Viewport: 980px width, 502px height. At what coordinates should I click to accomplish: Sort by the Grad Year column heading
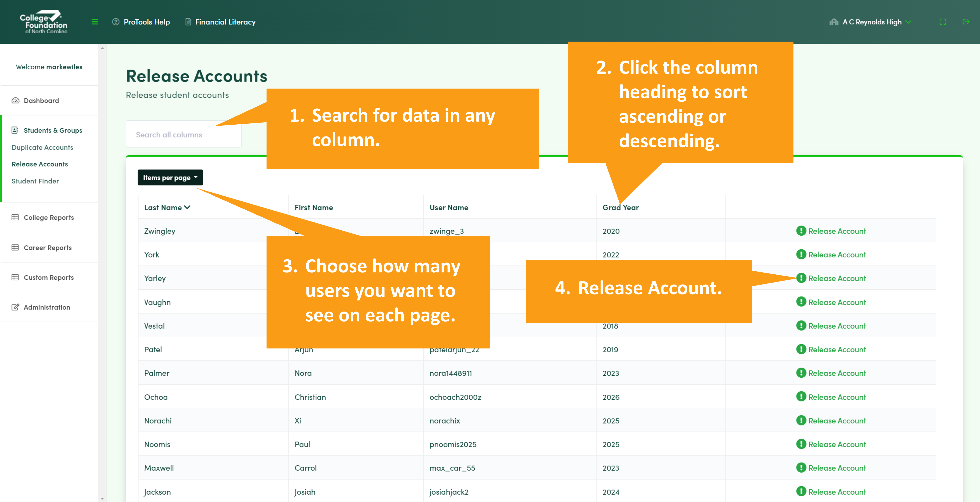pyautogui.click(x=620, y=207)
